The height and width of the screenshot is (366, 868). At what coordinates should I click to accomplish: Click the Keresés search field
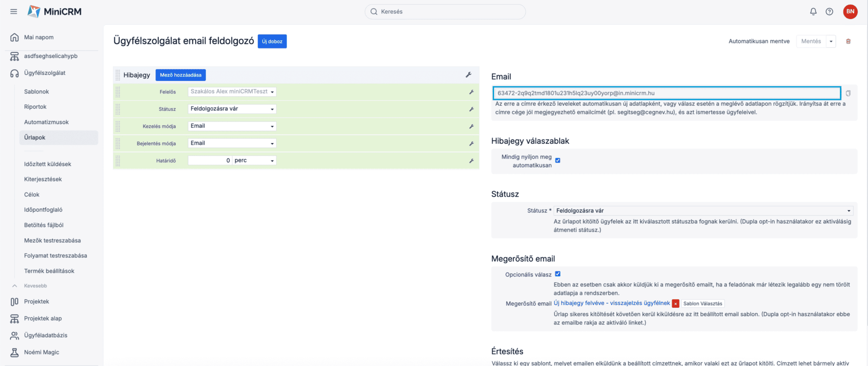tap(445, 12)
